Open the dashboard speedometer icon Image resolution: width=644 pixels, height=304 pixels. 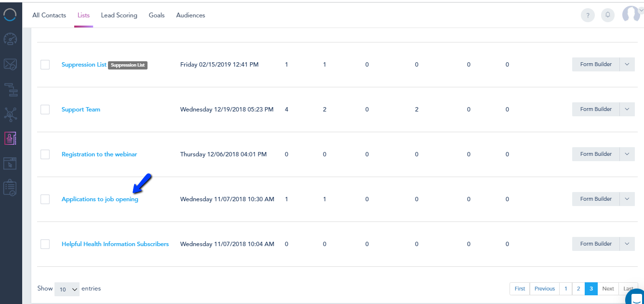pyautogui.click(x=10, y=40)
